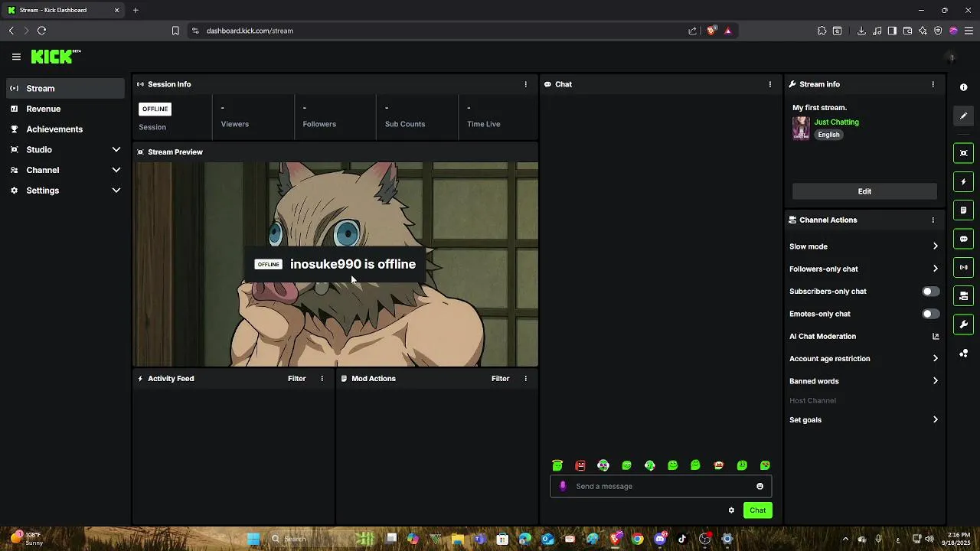Image resolution: width=980 pixels, height=551 pixels.
Task: Click the taskbar Search box
Action: point(322,539)
